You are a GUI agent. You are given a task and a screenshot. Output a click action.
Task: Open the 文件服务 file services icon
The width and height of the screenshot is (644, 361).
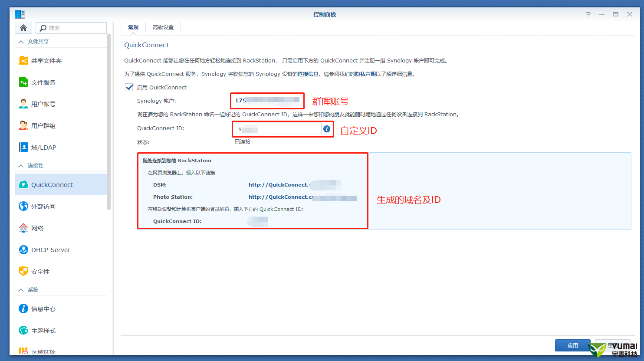[x=23, y=82]
